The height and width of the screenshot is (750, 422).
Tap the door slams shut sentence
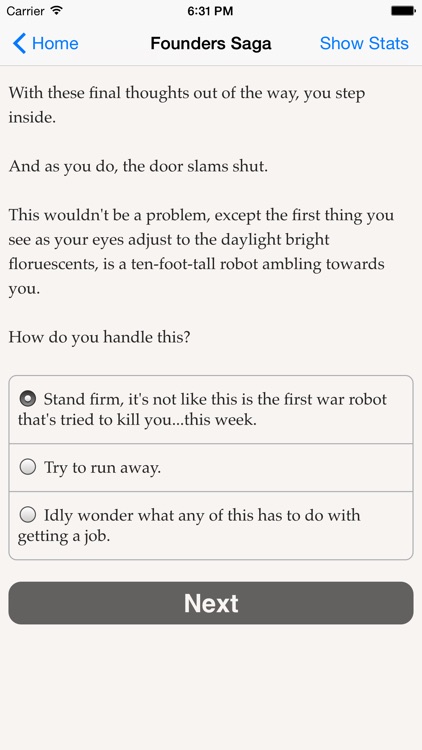tap(138, 166)
